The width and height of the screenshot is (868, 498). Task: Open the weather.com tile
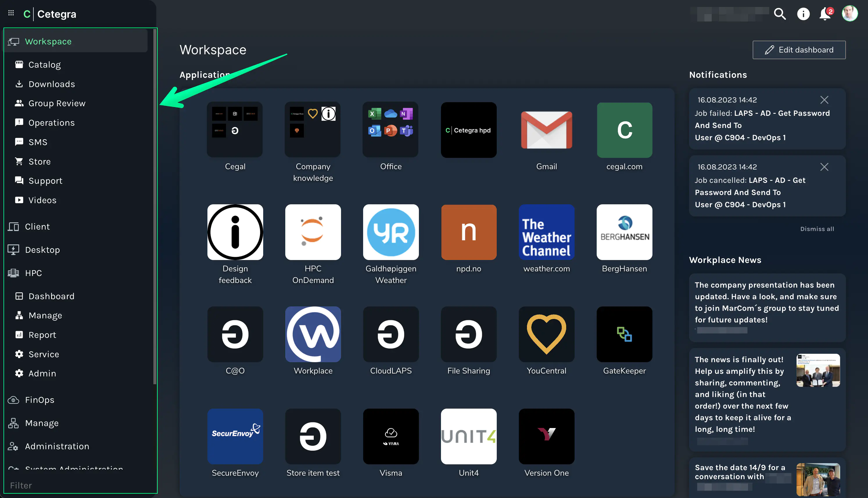click(546, 232)
